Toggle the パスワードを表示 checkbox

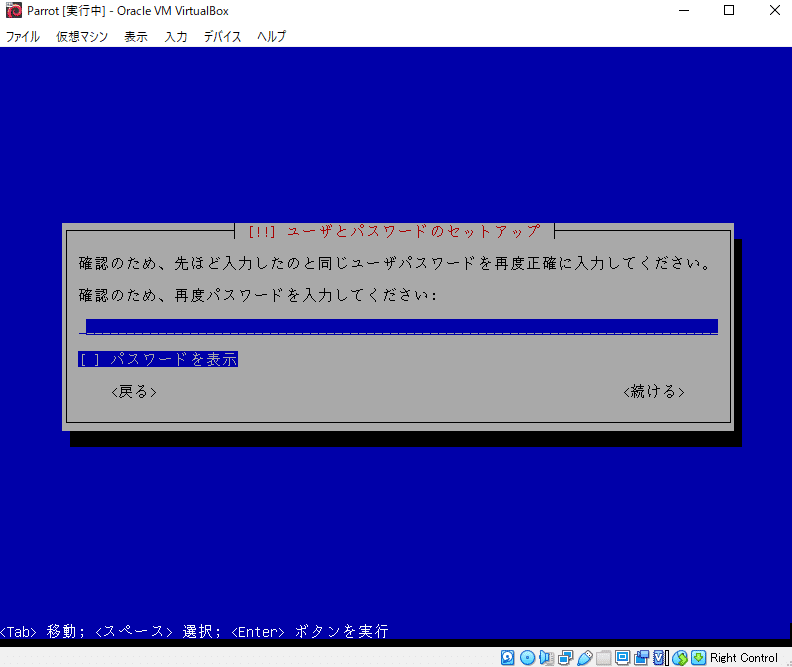coord(158,359)
